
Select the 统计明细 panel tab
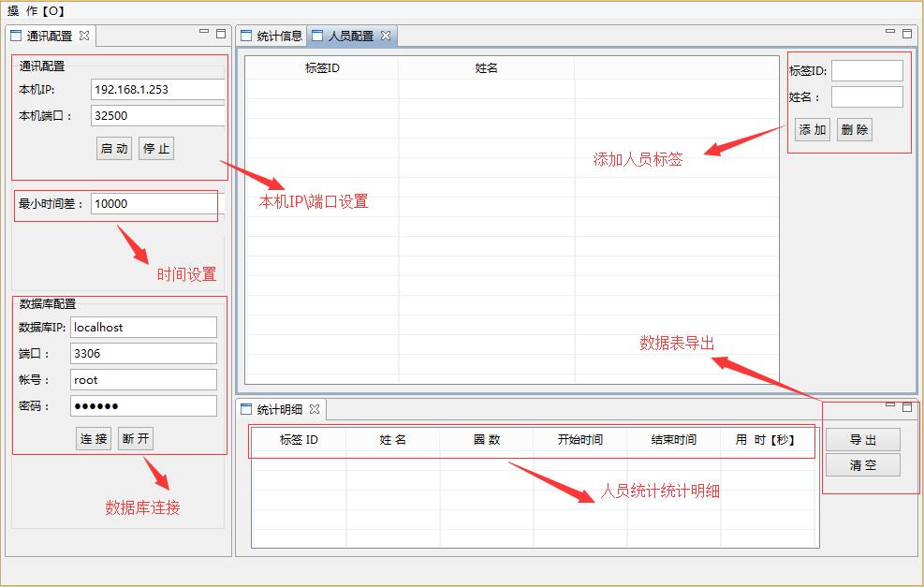pos(279,409)
